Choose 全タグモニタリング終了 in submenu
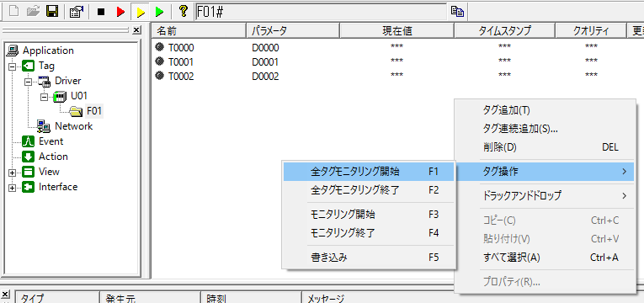 [369, 190]
